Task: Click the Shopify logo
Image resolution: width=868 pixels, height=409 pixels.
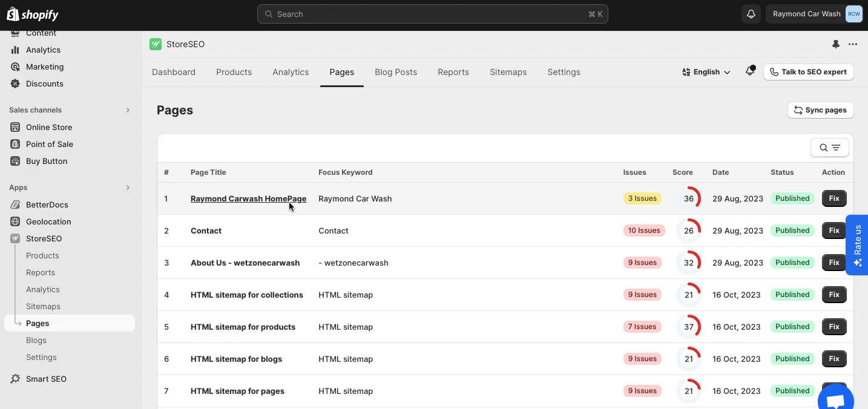Action: (x=33, y=15)
